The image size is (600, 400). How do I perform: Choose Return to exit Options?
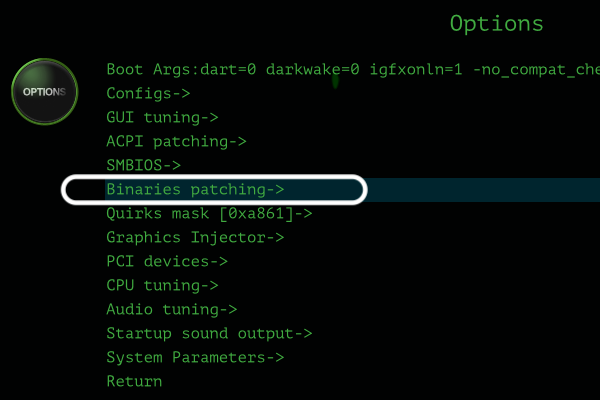[x=134, y=382]
